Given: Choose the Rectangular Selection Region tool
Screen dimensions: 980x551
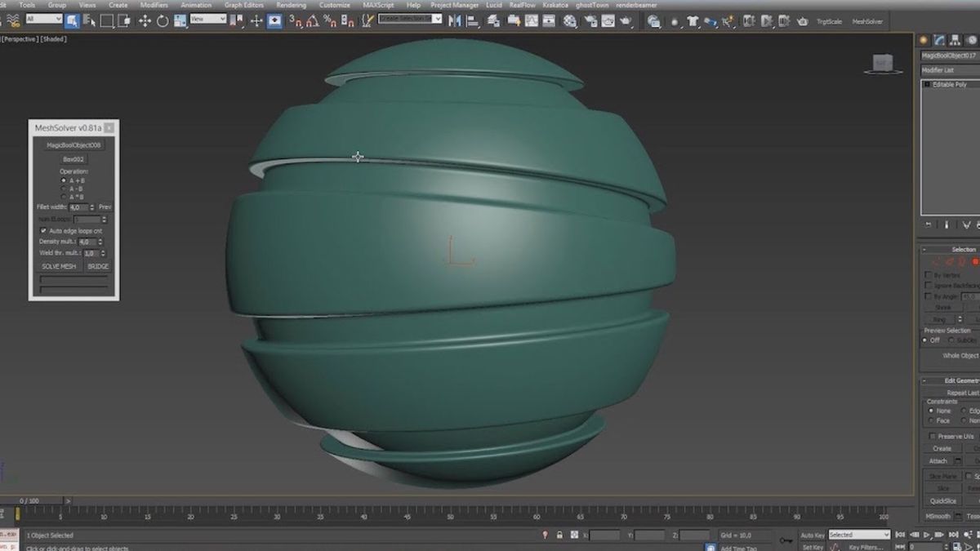Looking at the screenshot, I should pyautogui.click(x=105, y=20).
